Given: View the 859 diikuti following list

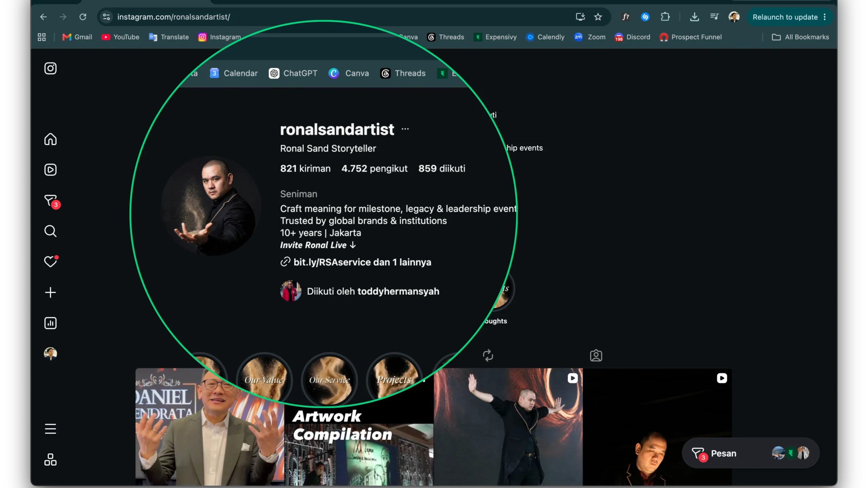Looking at the screenshot, I should 442,168.
